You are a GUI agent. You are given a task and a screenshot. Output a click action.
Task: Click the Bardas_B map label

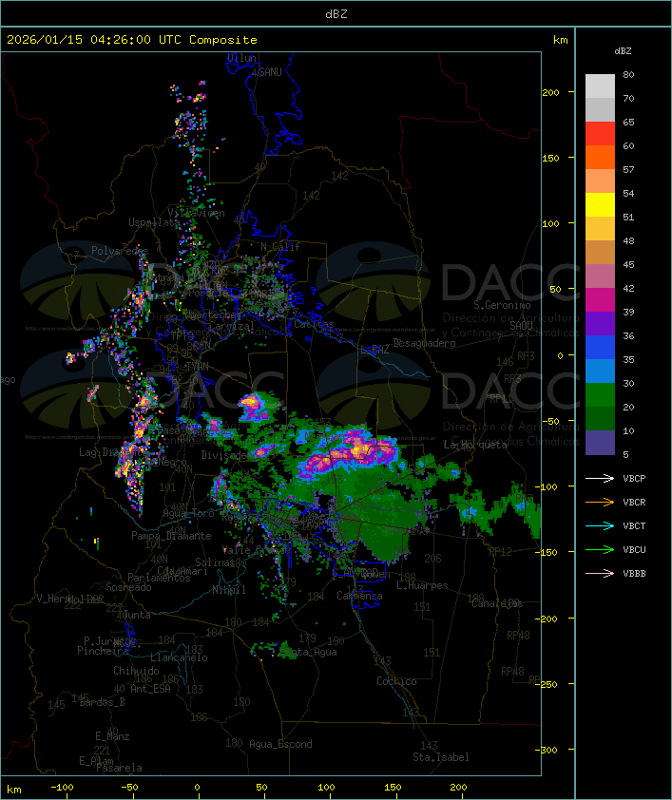pyautogui.click(x=102, y=702)
